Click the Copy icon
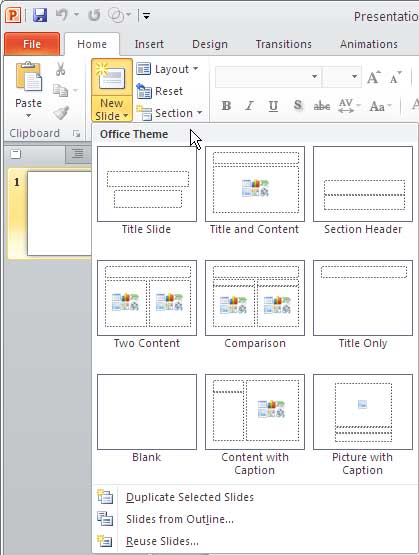Screen dimensions: 419x555 (61, 91)
